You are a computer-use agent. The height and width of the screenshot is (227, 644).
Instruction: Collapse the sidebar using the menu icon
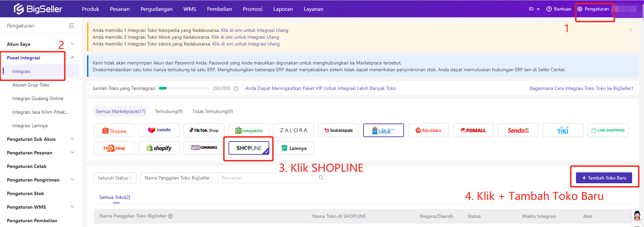71,26
